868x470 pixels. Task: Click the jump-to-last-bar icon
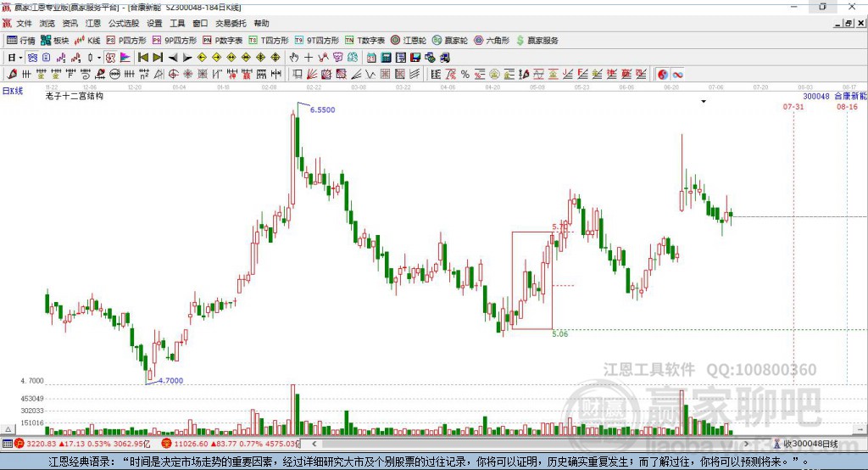coord(158,58)
